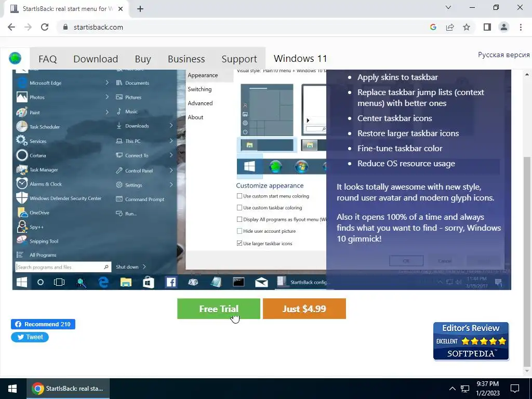Open the Chrome profile avatar
The width and height of the screenshot is (532, 399).
(504, 27)
